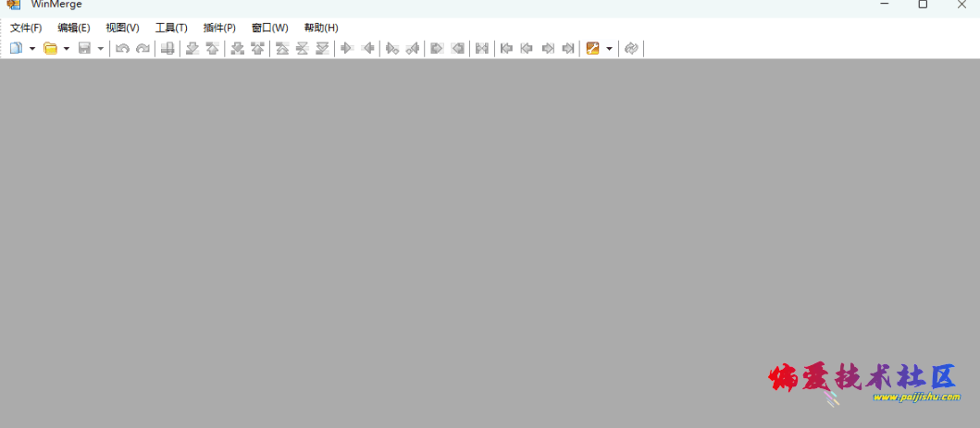
Task: Expand dropdown arrow beside Open folder icon
Action: pos(67,48)
